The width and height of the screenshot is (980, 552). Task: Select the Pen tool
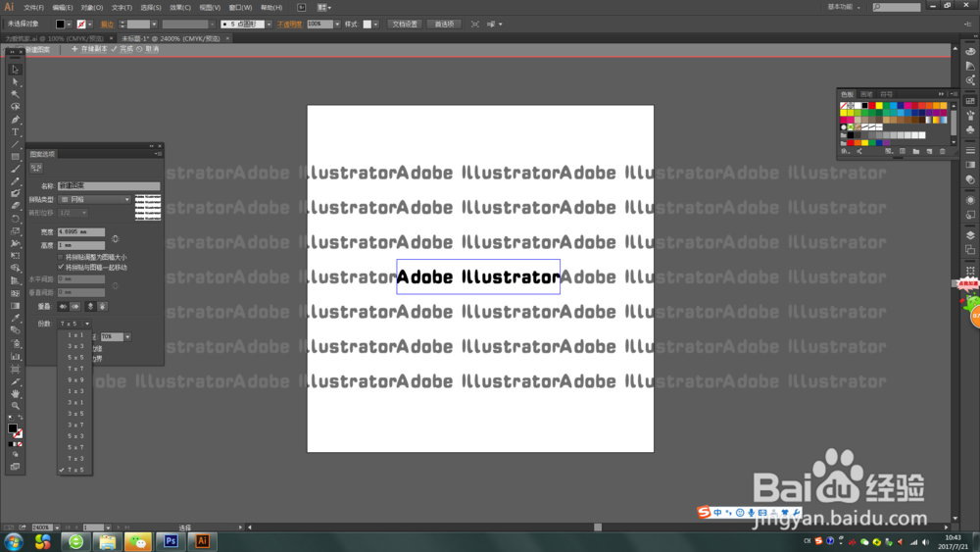click(x=15, y=120)
